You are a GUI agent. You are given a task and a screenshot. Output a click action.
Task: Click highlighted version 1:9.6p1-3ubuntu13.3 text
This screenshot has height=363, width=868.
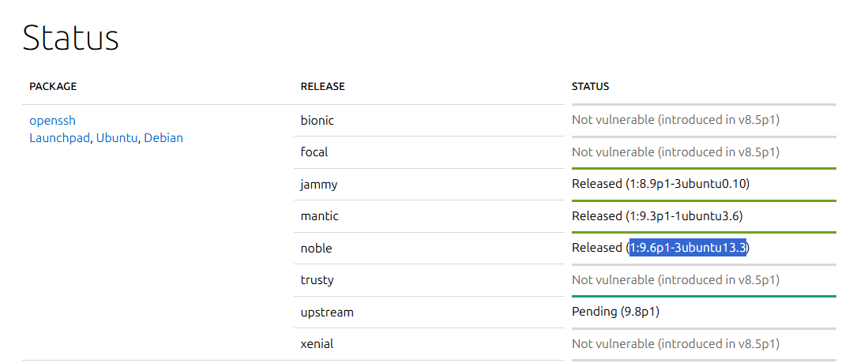coord(688,247)
